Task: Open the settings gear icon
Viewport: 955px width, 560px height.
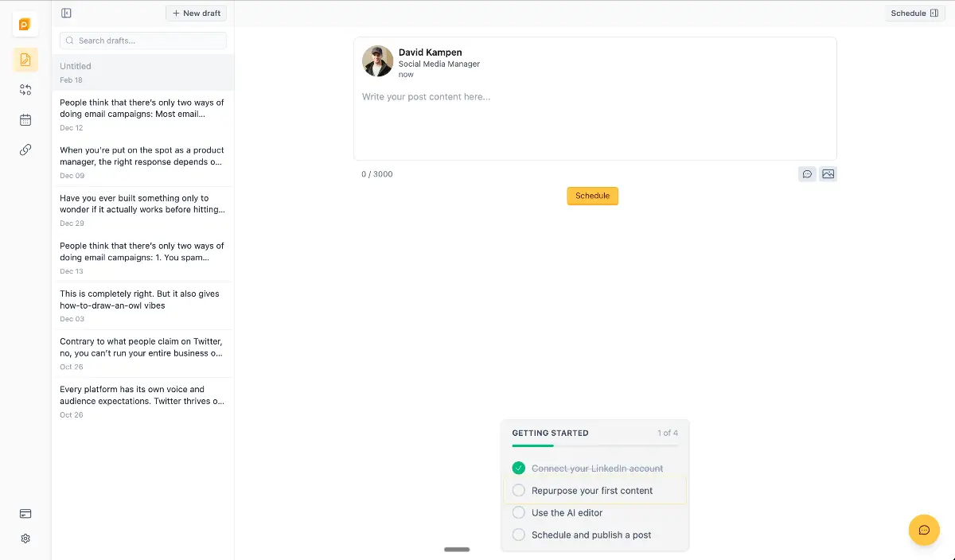Action: (25, 539)
